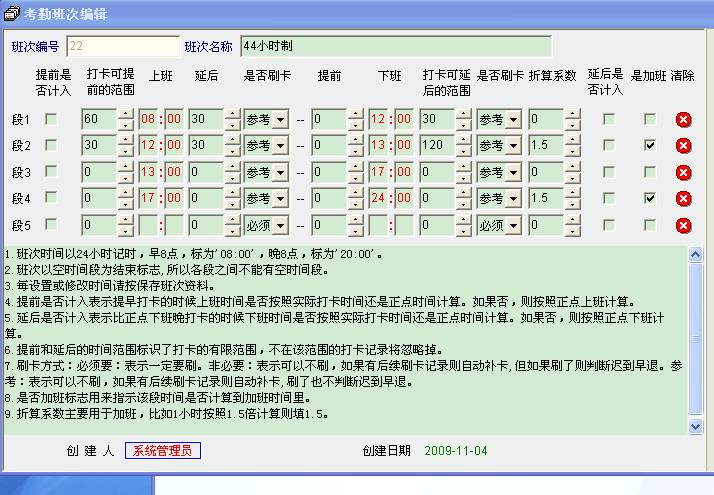This screenshot has width=714, height=495.
Task: Toggle 是加班 checkbox for 段2
Action: coord(650,146)
